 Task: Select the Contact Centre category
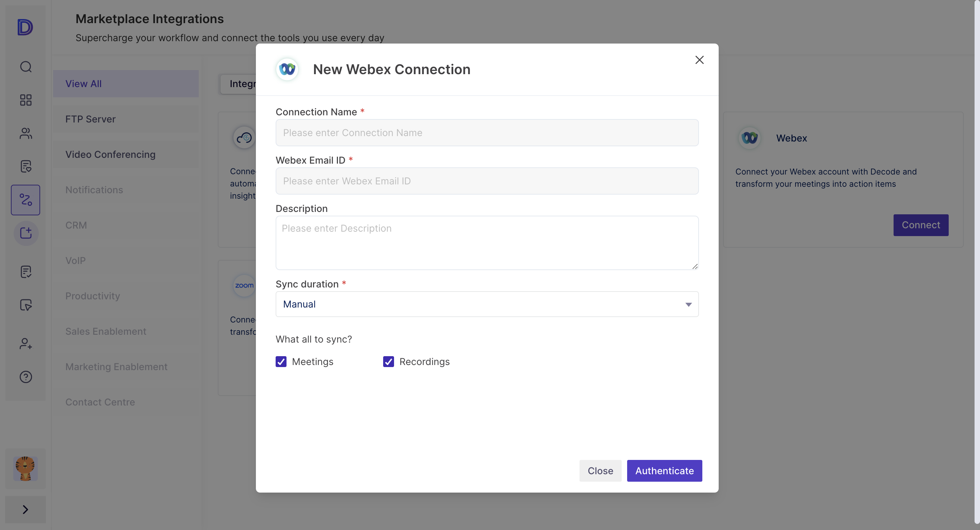(126, 402)
